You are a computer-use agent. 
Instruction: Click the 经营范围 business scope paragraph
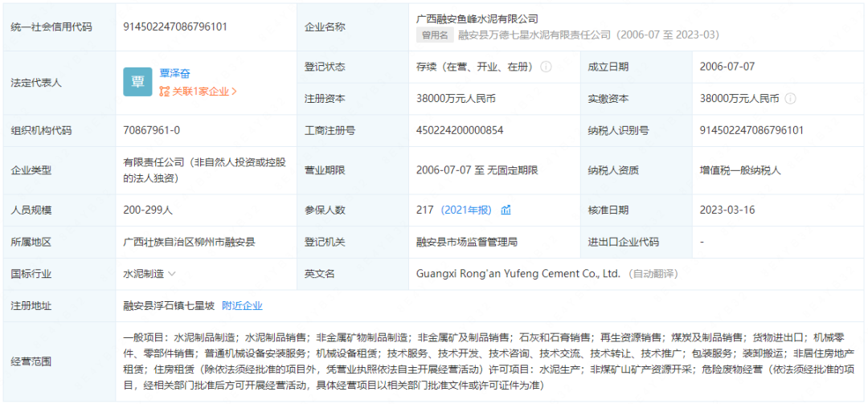tap(489, 361)
